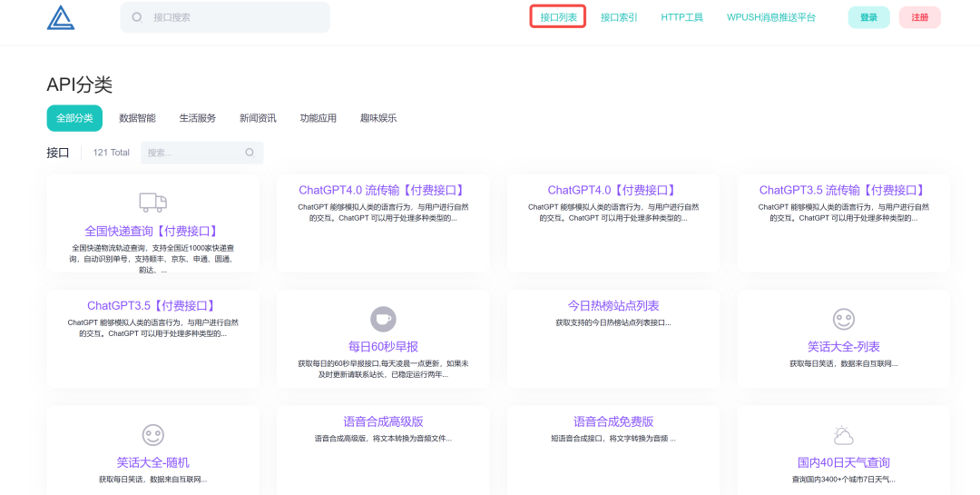Click the blue triangle site logo
Screen dimensions: 980x495
coord(61,17)
